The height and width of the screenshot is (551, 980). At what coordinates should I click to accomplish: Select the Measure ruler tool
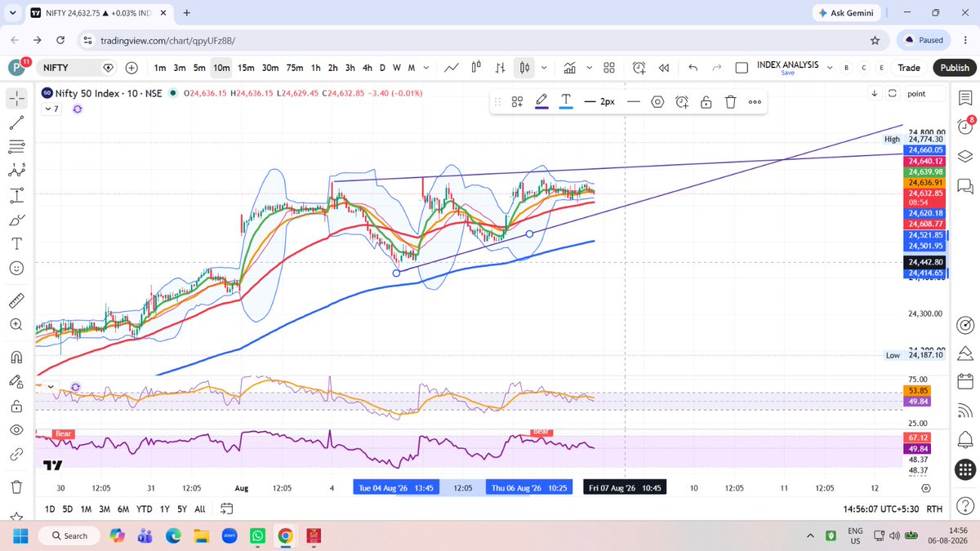[x=17, y=300]
